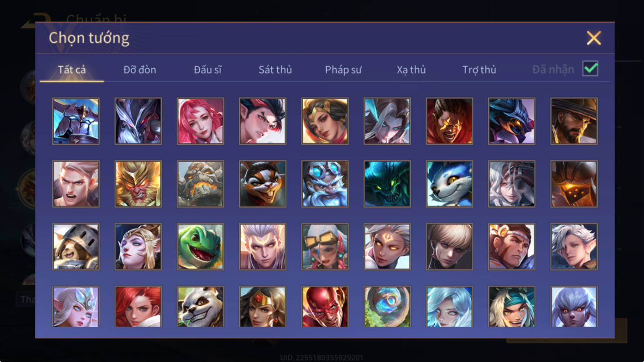Screen dimensions: 644x362
Task: Open the Trợ thủ tab
Action: pos(479,70)
